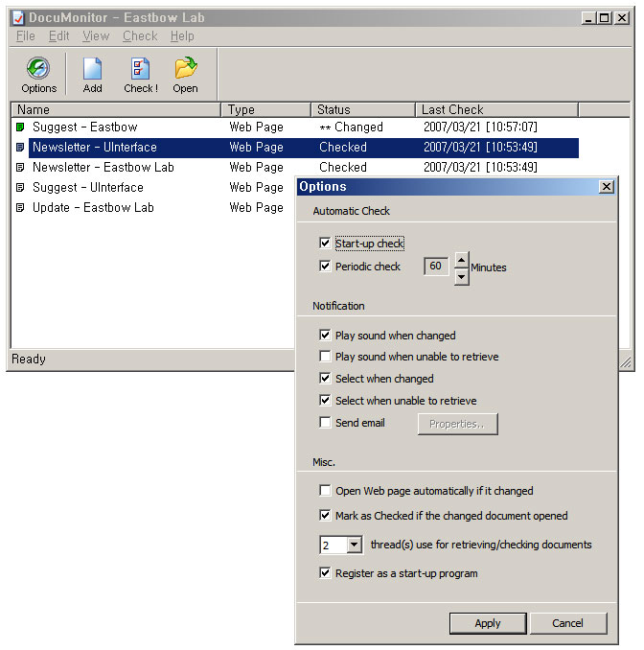Enable Send email notification checkbox
Image resolution: width=644 pixels, height=650 pixels.
326,423
